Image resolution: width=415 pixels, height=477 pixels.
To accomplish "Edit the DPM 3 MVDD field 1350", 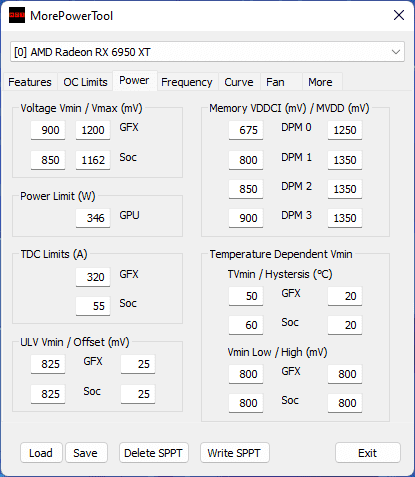I will (345, 218).
